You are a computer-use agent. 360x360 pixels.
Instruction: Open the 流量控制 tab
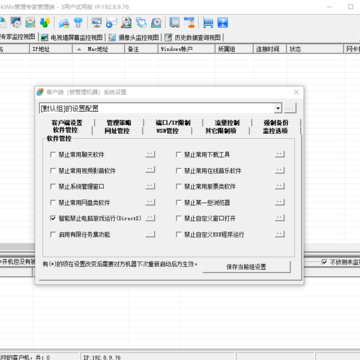pos(227,123)
